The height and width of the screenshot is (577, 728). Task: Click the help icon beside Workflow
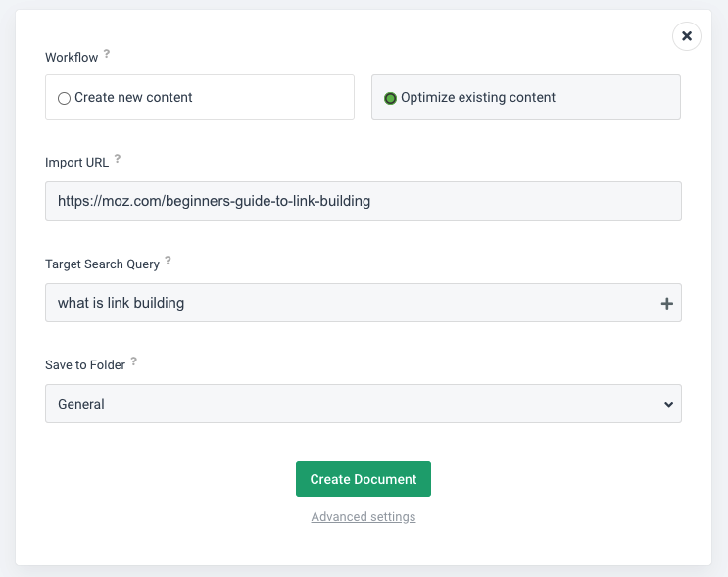click(107, 55)
